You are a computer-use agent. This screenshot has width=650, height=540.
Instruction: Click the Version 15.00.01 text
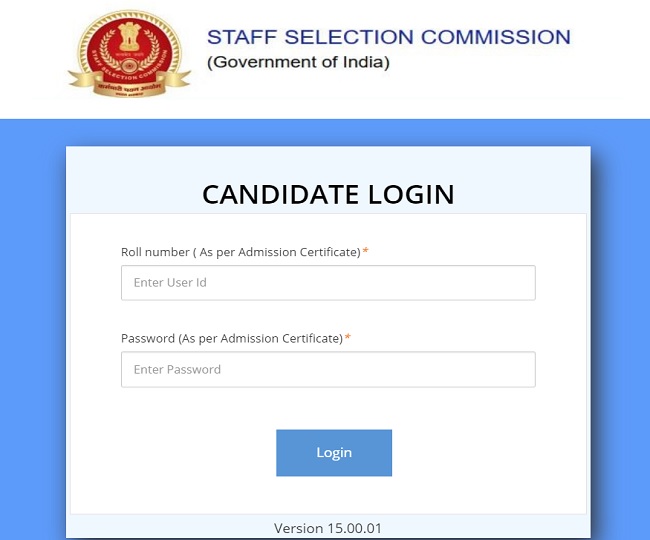[x=327, y=528]
